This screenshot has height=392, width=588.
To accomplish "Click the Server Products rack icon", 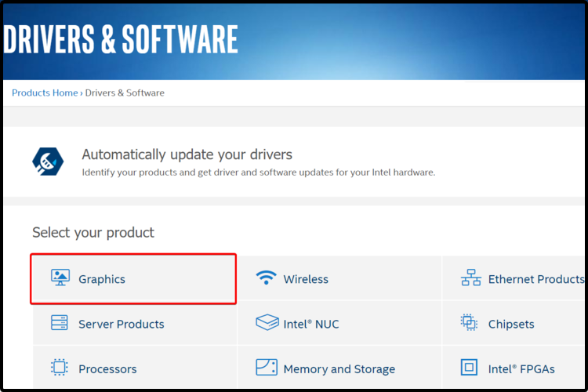I will pyautogui.click(x=60, y=322).
